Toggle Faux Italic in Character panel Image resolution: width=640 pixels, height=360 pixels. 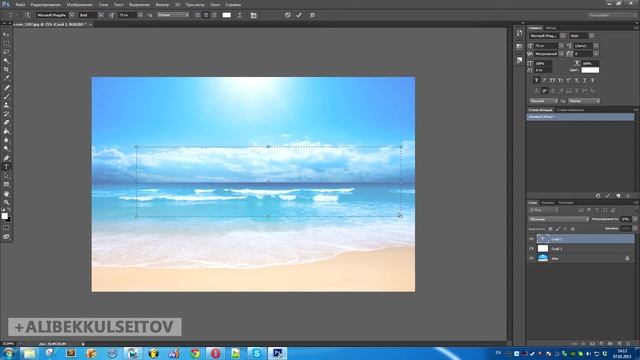pyautogui.click(x=544, y=80)
